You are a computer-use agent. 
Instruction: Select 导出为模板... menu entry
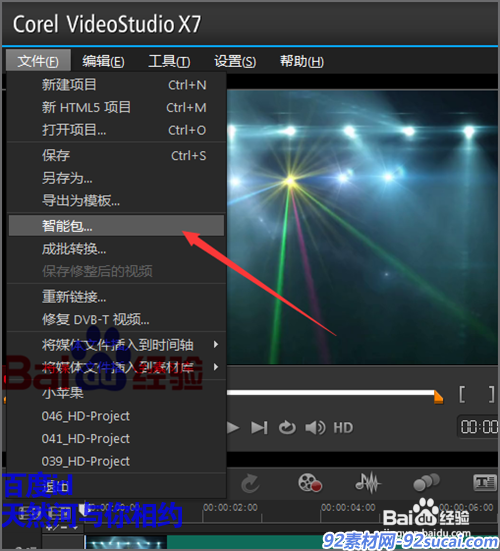116,201
